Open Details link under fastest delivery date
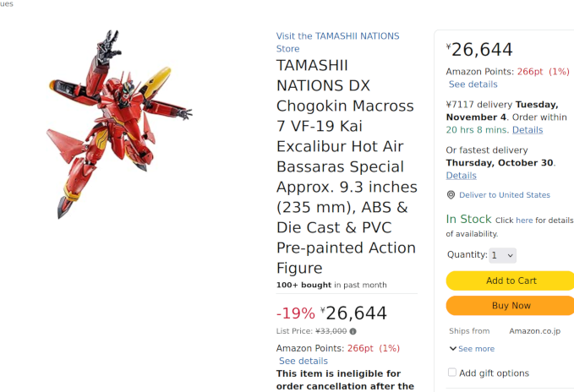 (x=461, y=176)
